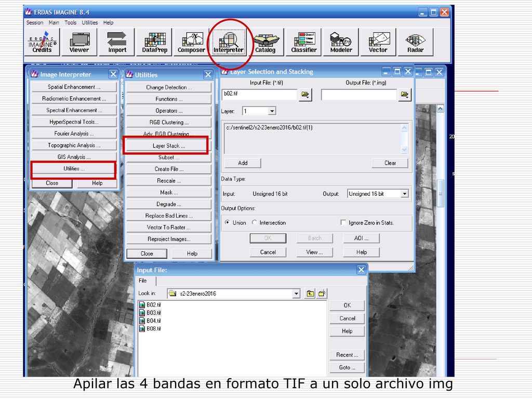Open the Classifier module
Image resolution: width=532 pixels, height=399 pixels.
pos(303,42)
